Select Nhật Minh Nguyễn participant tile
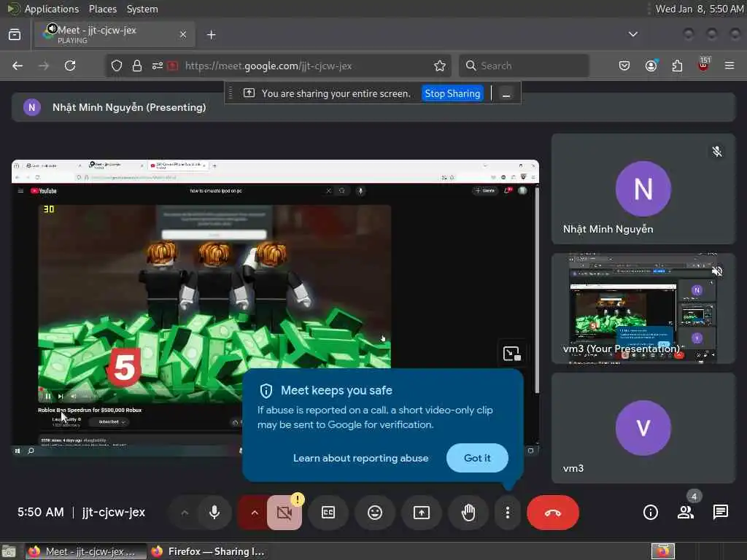747x560 pixels. point(643,189)
